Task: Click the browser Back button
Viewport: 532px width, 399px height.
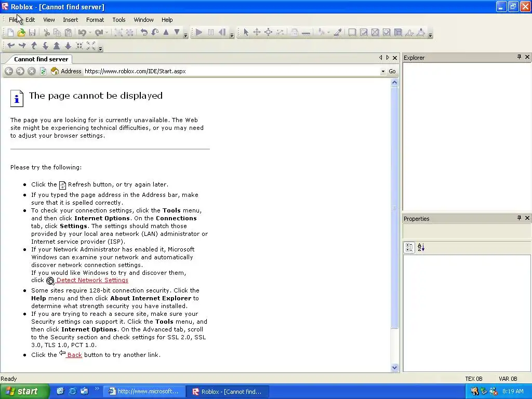Action: point(9,71)
